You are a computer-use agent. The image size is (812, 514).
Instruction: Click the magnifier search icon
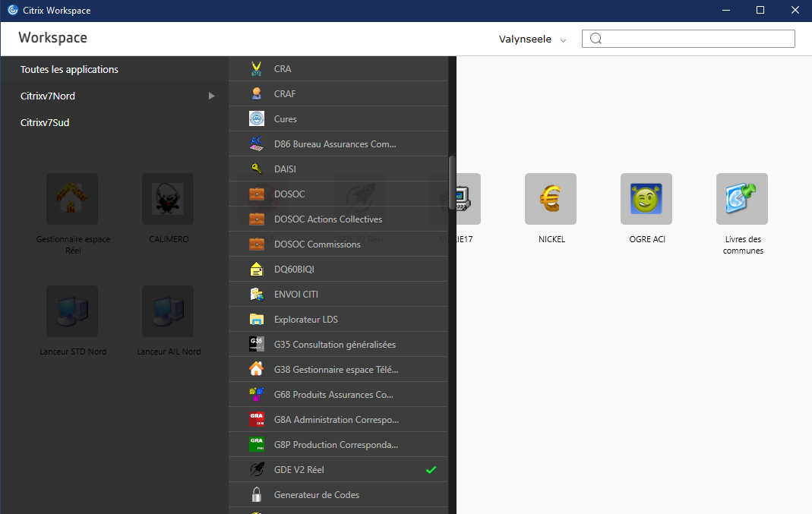pos(596,39)
